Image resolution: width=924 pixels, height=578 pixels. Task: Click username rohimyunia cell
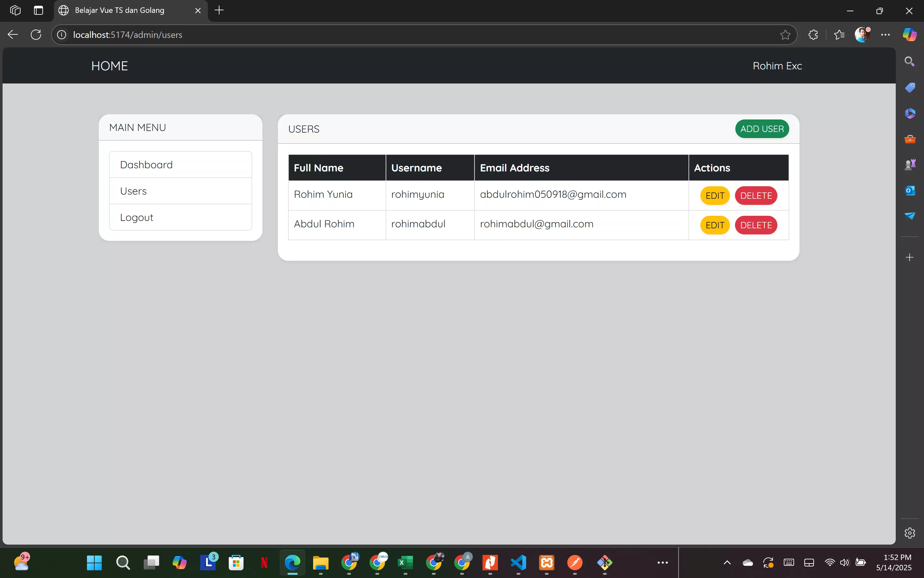[x=430, y=195]
